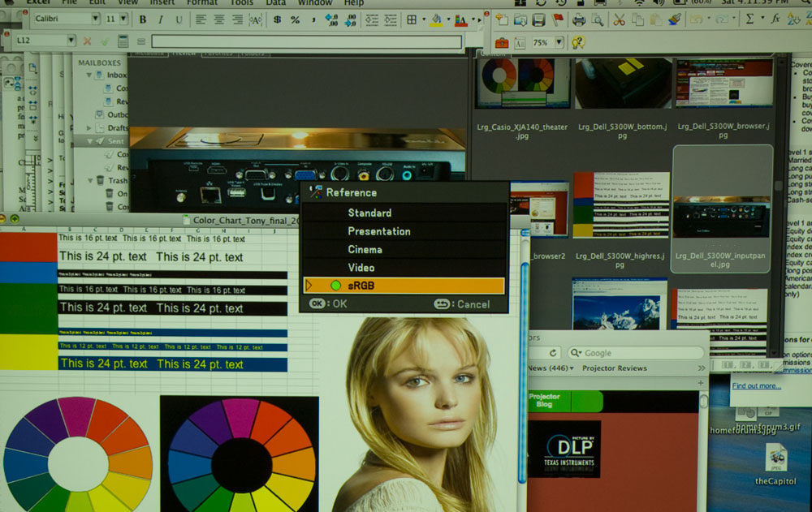This screenshot has height=512, width=812.
Task: Click the increase indent icon
Action: coord(391,20)
